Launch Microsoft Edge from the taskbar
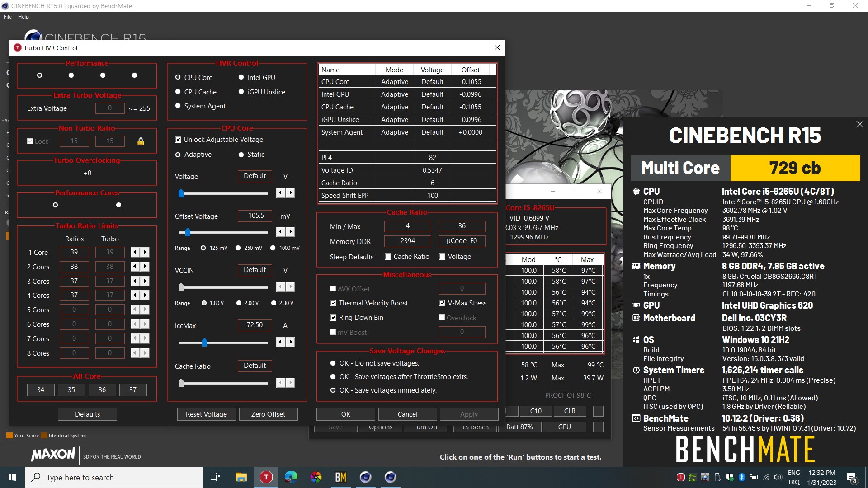Image resolution: width=868 pixels, height=488 pixels. click(291, 477)
